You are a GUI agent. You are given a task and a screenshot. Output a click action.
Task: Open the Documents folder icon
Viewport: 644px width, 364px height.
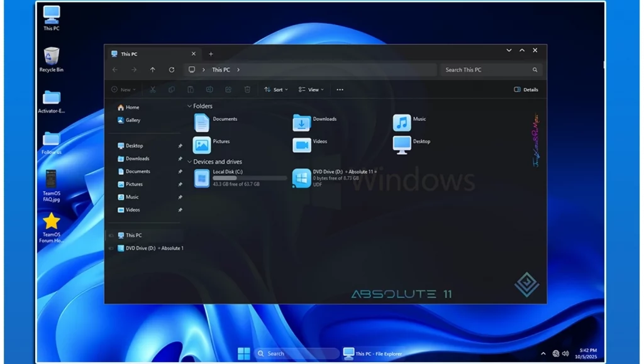tap(202, 122)
